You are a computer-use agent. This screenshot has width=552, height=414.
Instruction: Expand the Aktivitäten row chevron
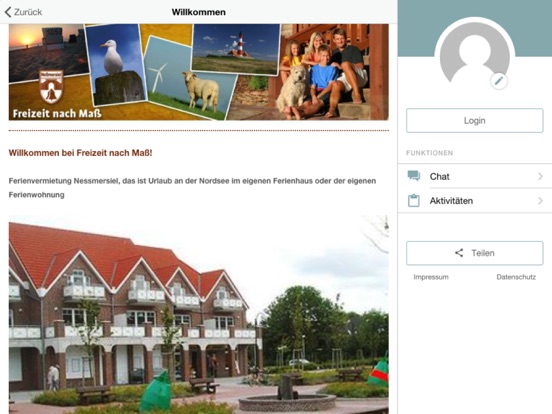(x=540, y=201)
